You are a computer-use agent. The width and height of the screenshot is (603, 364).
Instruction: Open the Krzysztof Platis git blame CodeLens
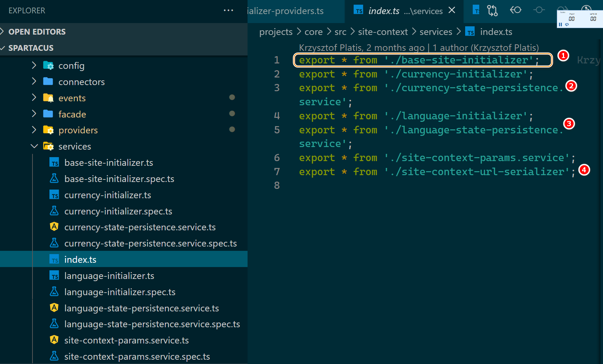[x=419, y=48]
